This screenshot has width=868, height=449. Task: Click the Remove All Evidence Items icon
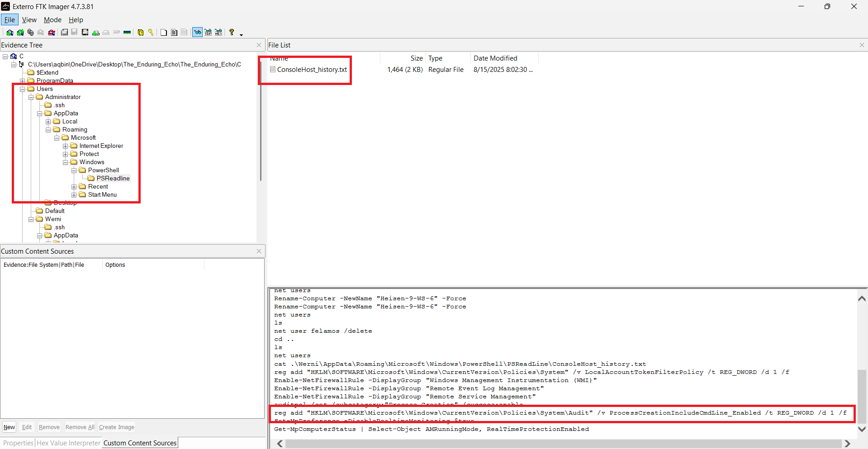(x=52, y=33)
